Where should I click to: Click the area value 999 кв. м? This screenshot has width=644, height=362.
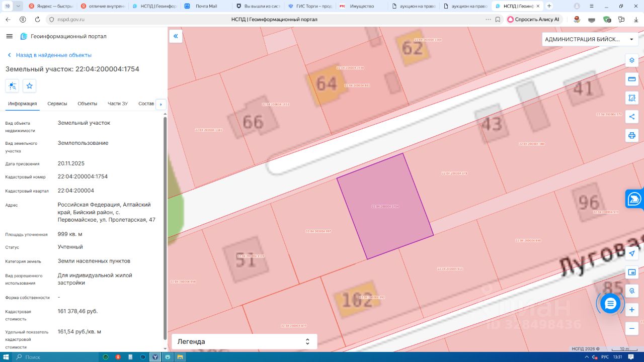pos(70,234)
